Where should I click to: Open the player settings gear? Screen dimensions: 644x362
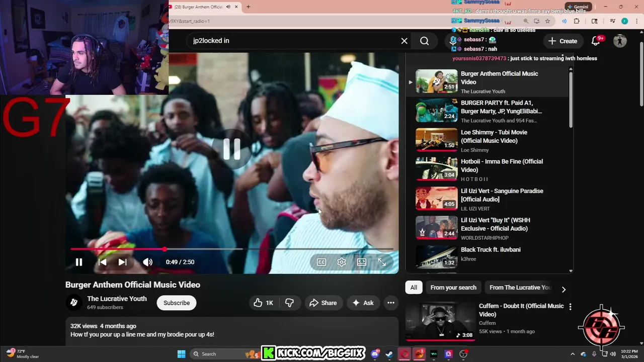[x=342, y=262]
